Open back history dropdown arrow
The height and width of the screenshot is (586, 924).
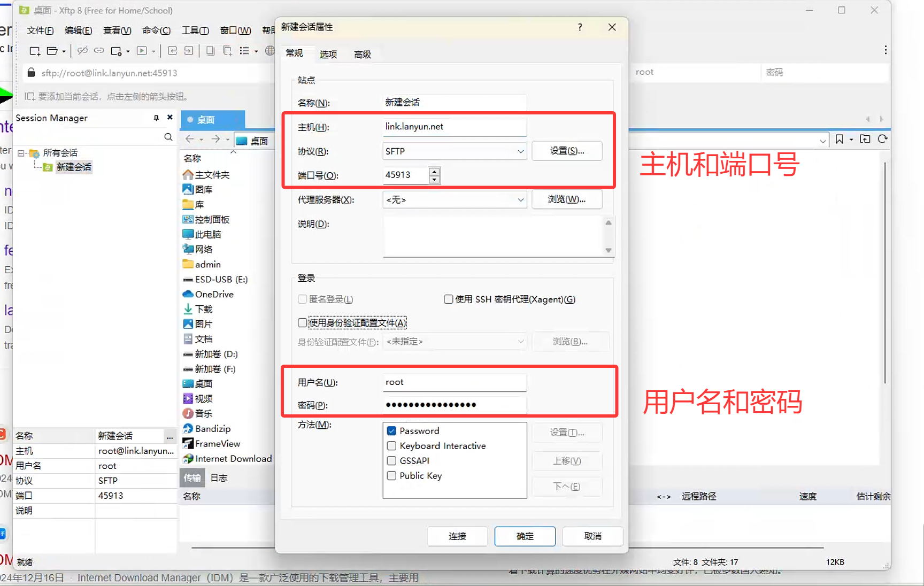coord(201,140)
